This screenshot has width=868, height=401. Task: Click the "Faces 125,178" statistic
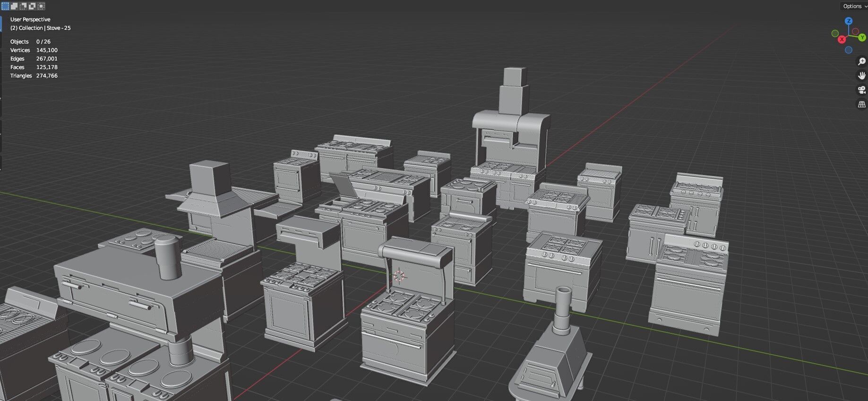pyautogui.click(x=34, y=67)
